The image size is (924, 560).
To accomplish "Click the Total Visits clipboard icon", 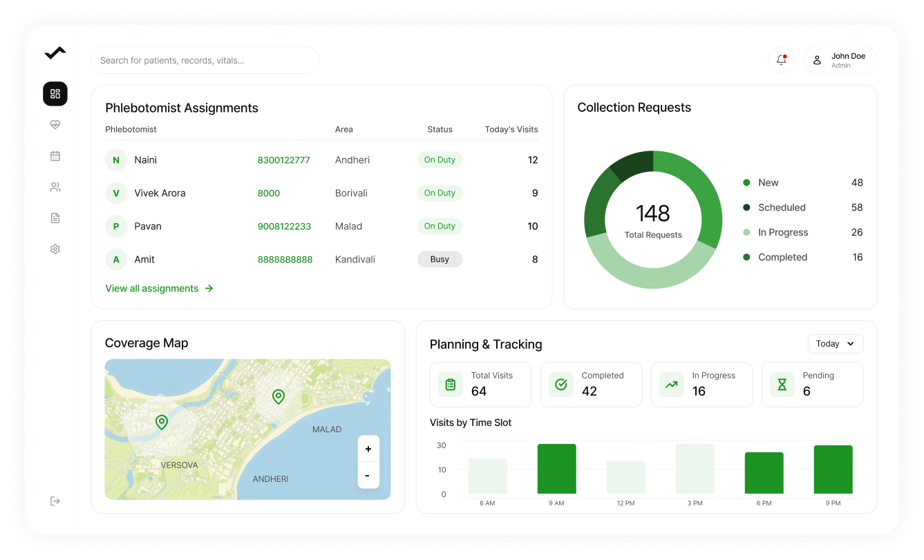I will [x=451, y=385].
